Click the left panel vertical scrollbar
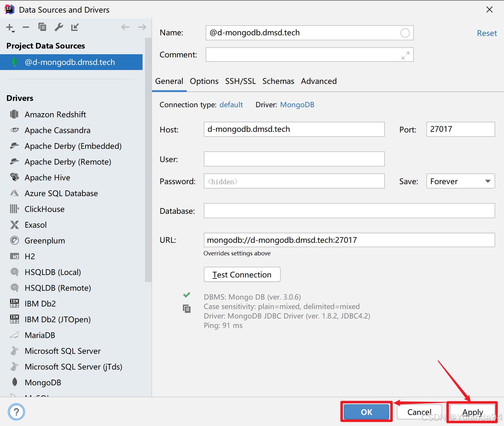The image size is (504, 426). (148, 160)
